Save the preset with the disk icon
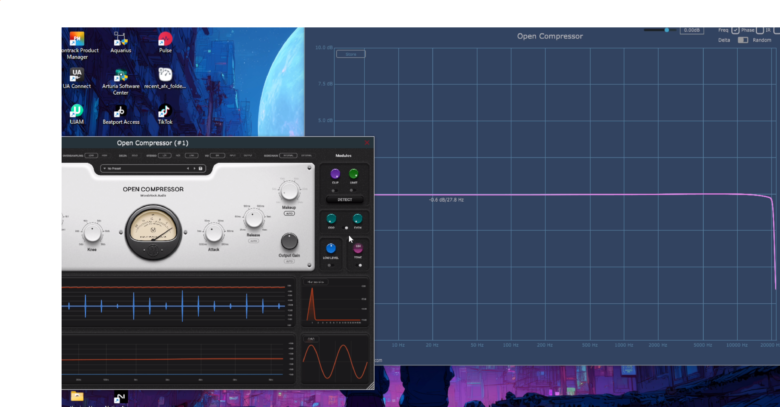780x407 pixels. point(200,169)
